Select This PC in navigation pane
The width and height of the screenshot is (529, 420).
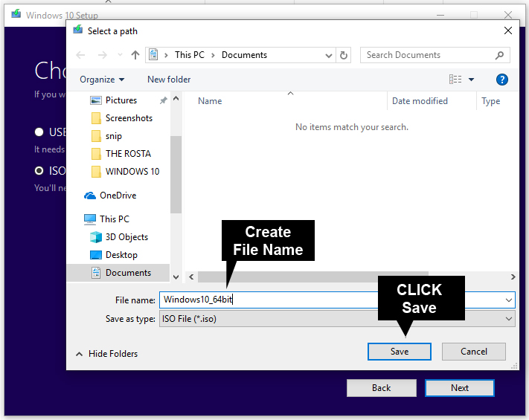(x=115, y=219)
